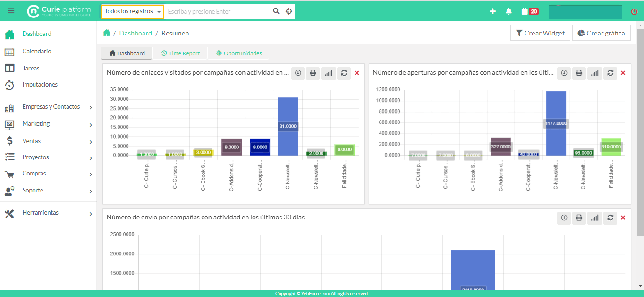Click the Crear gráfica button
This screenshot has height=297, width=644.
pyautogui.click(x=602, y=33)
